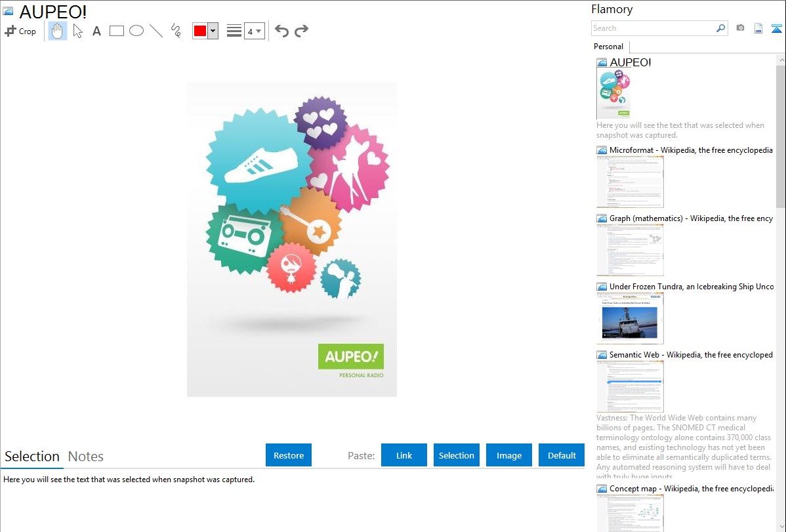Open the Semantic Web snapshot thumbnail
786x532 pixels.
[630, 386]
